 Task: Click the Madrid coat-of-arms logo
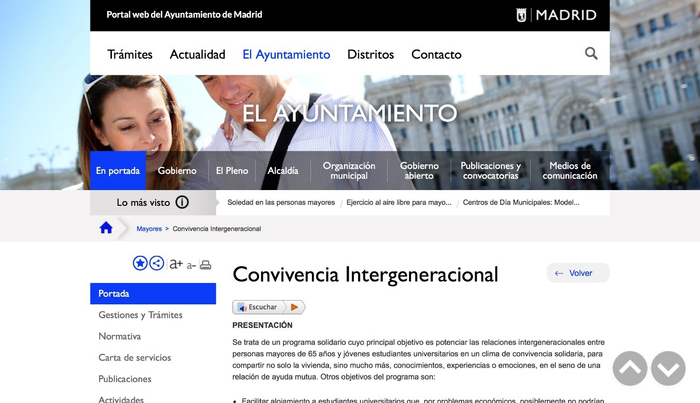coord(521,15)
